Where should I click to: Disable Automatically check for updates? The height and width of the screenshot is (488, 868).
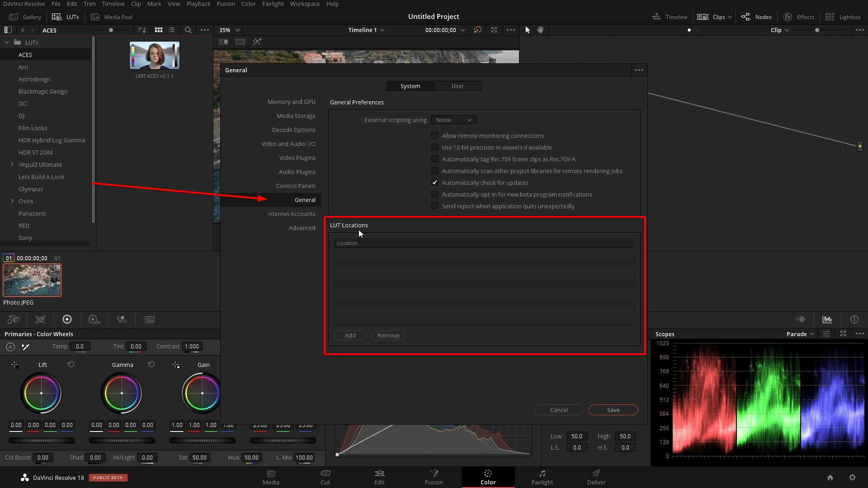[434, 182]
